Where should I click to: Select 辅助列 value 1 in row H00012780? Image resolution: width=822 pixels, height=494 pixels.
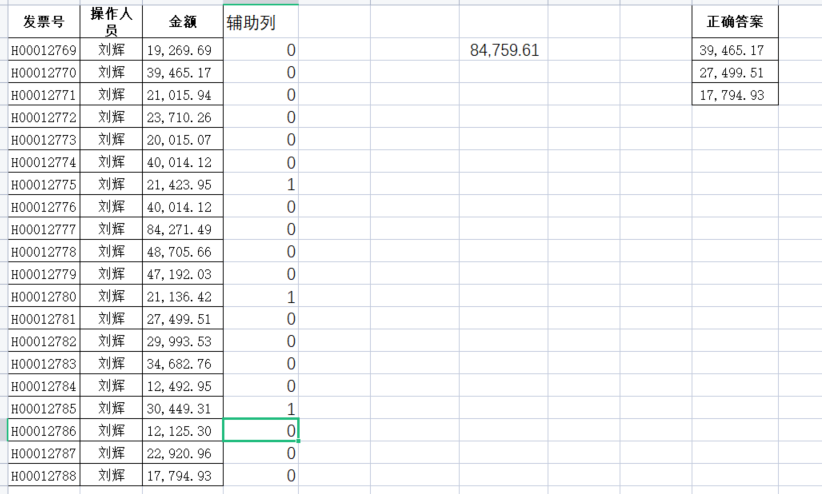pyautogui.click(x=261, y=296)
